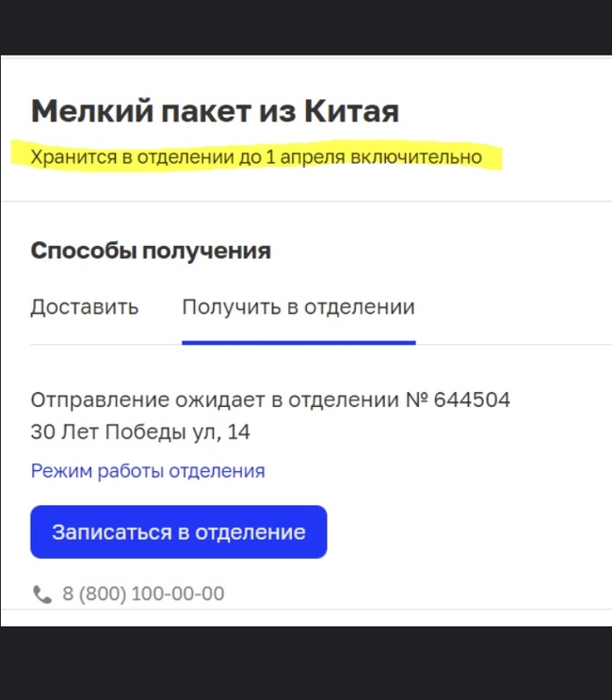This screenshot has height=700, width=612.
Task: Click the black bar above the card
Action: (306, 26)
